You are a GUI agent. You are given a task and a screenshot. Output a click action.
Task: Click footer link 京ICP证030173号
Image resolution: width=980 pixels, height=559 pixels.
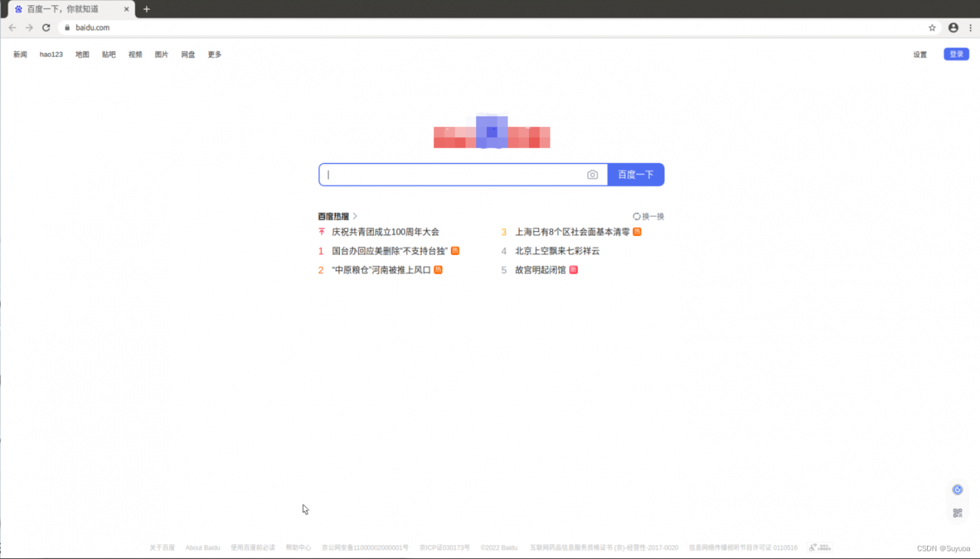[445, 548]
